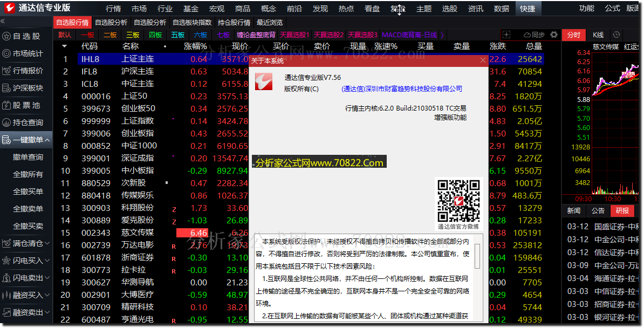Switch to 最近浏览 tab
The image size is (644, 328).
click(x=270, y=22)
